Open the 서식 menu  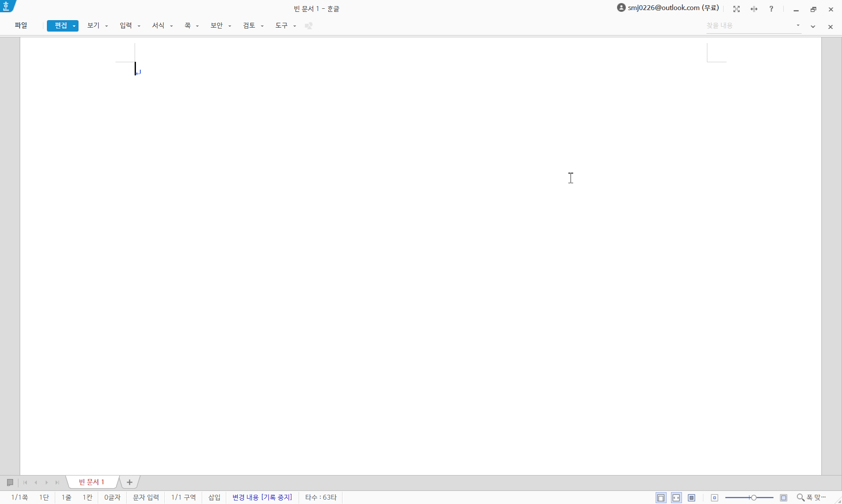click(x=158, y=25)
